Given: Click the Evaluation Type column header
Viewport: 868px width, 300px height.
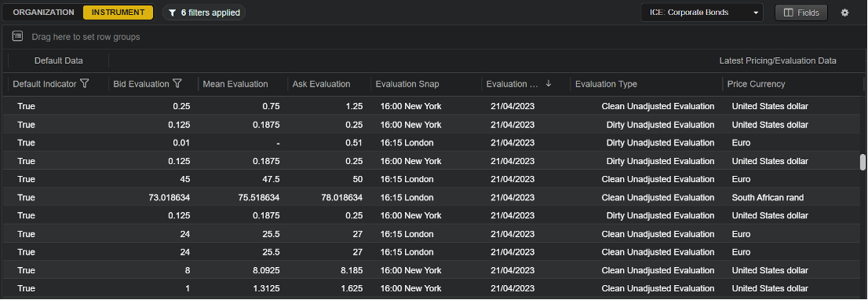Looking at the screenshot, I should click(606, 84).
